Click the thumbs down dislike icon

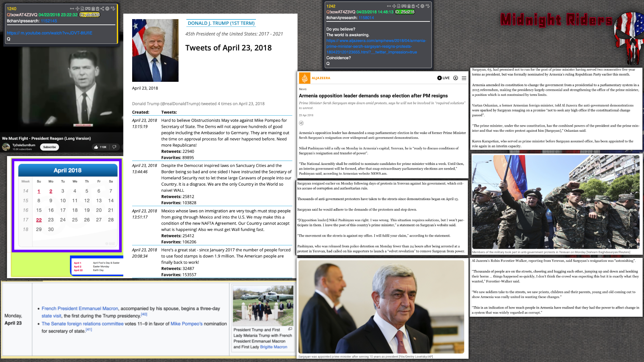(x=114, y=147)
